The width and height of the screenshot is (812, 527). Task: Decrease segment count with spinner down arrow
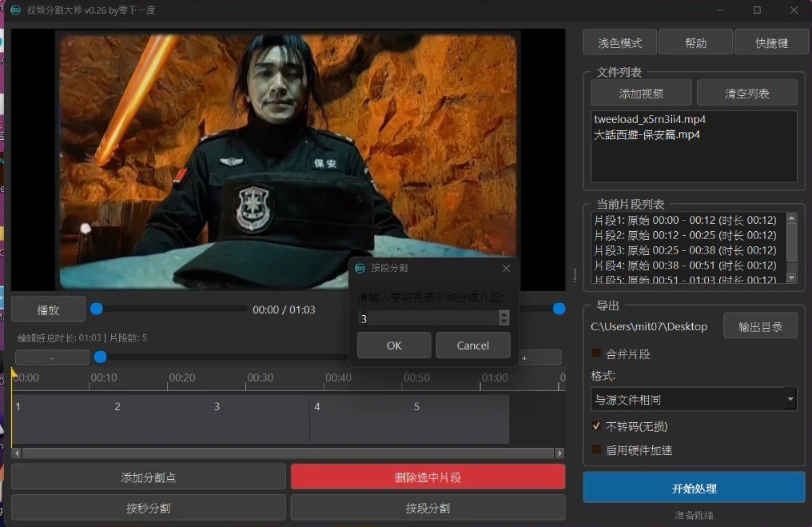pos(504,321)
